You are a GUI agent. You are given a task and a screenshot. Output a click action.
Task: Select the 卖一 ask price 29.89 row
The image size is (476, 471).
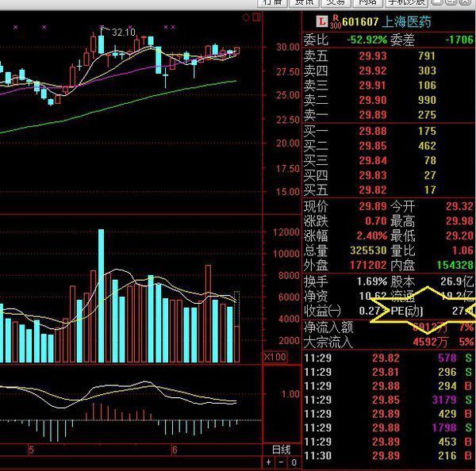pos(389,115)
